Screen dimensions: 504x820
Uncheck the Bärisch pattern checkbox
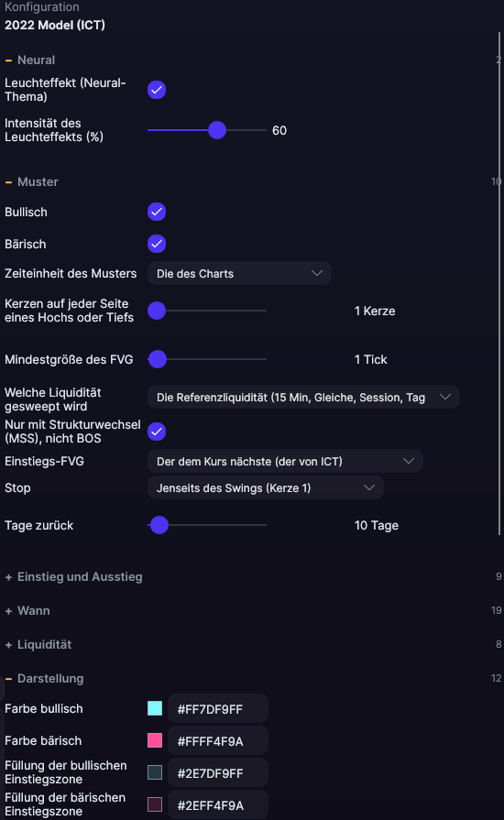(x=157, y=244)
